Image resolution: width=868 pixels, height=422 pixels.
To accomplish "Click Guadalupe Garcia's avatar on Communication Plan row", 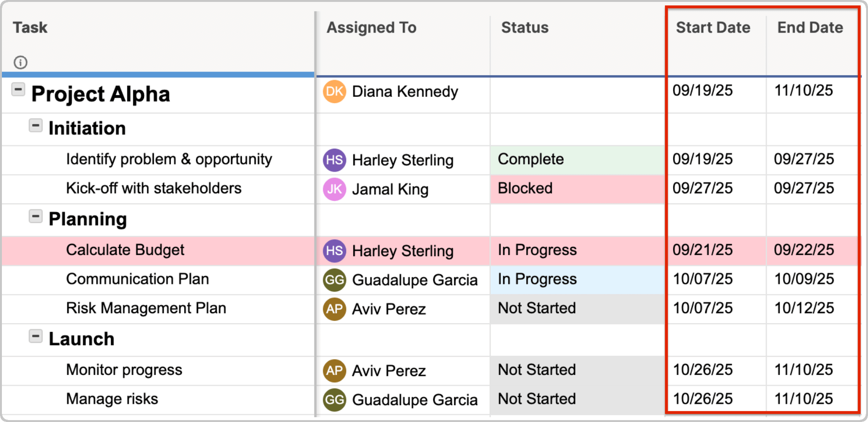I will 335,280.
